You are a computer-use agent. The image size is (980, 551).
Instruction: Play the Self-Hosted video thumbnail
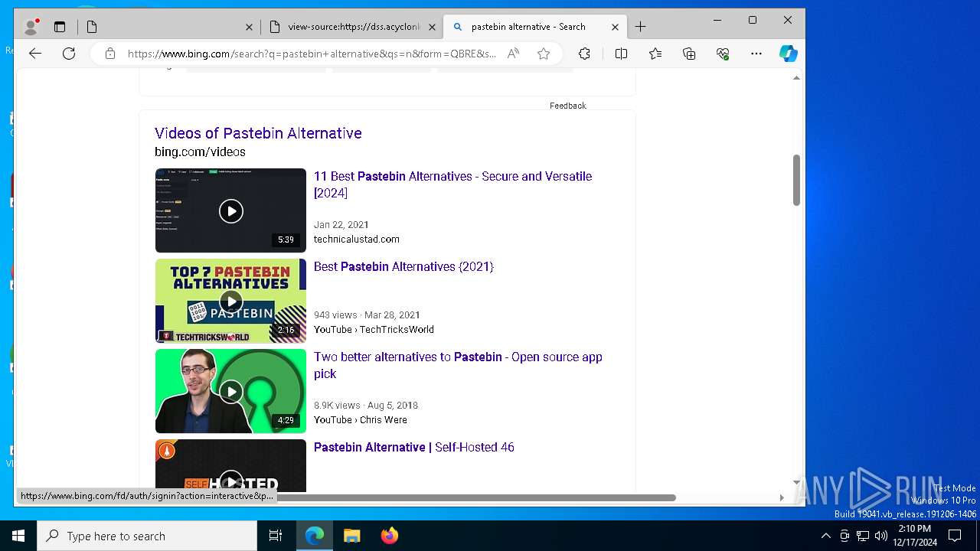click(x=230, y=465)
